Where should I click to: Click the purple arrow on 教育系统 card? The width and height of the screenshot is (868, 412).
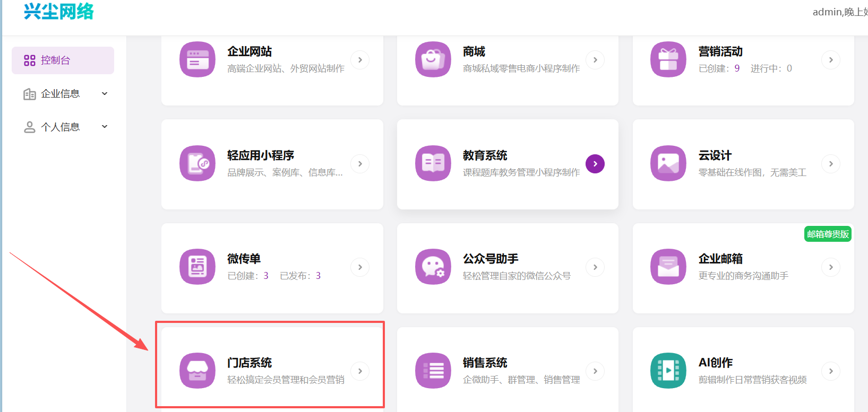595,164
